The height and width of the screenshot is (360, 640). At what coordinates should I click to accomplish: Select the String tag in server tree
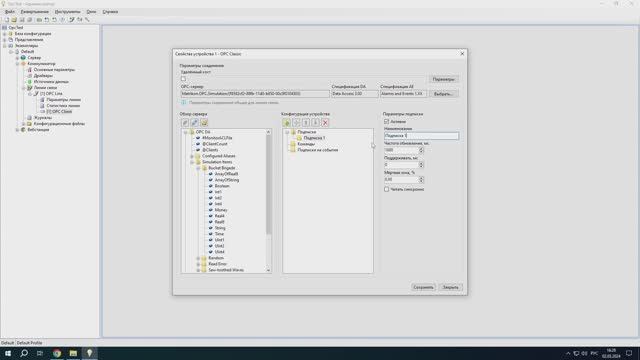coord(220,228)
